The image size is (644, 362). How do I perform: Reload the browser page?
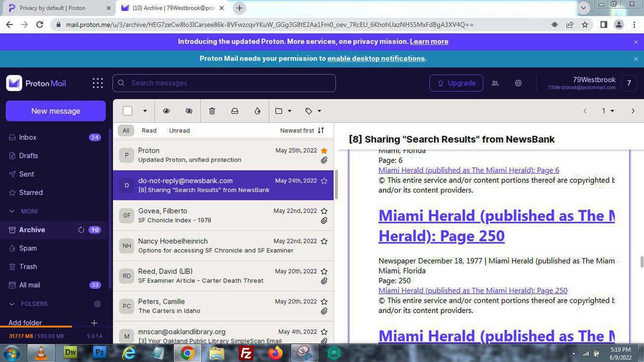pyautogui.click(x=40, y=25)
